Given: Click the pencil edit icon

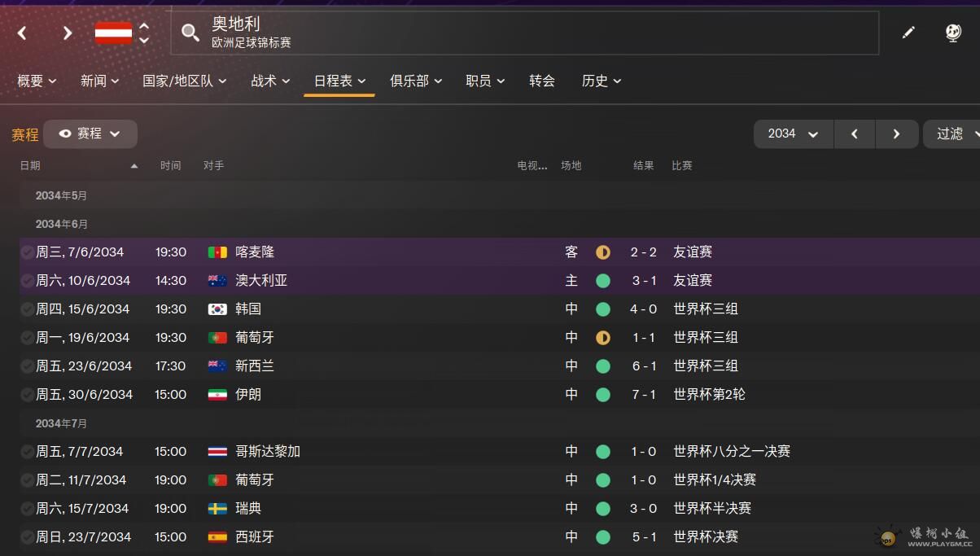Looking at the screenshot, I should pyautogui.click(x=908, y=33).
